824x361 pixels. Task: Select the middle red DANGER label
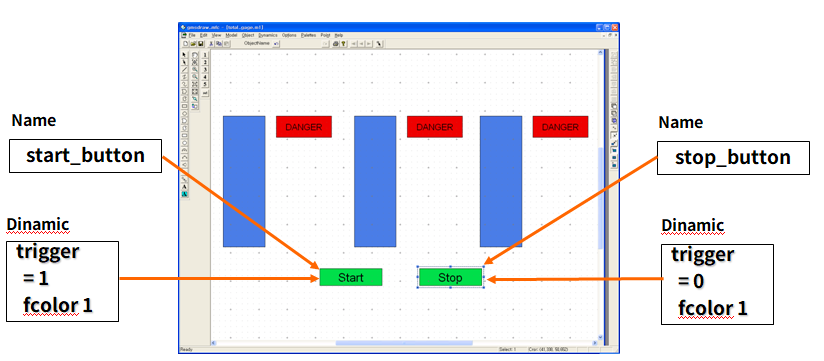pos(435,127)
